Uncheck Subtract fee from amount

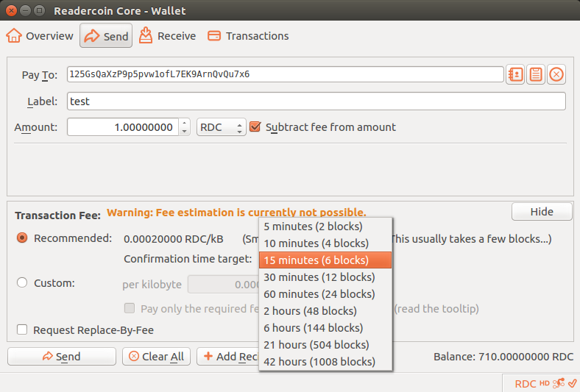click(x=256, y=127)
